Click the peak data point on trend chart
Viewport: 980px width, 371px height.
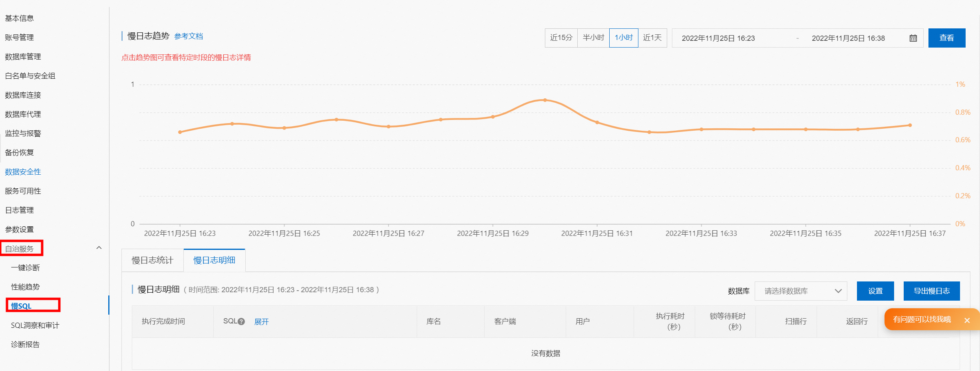click(x=545, y=100)
